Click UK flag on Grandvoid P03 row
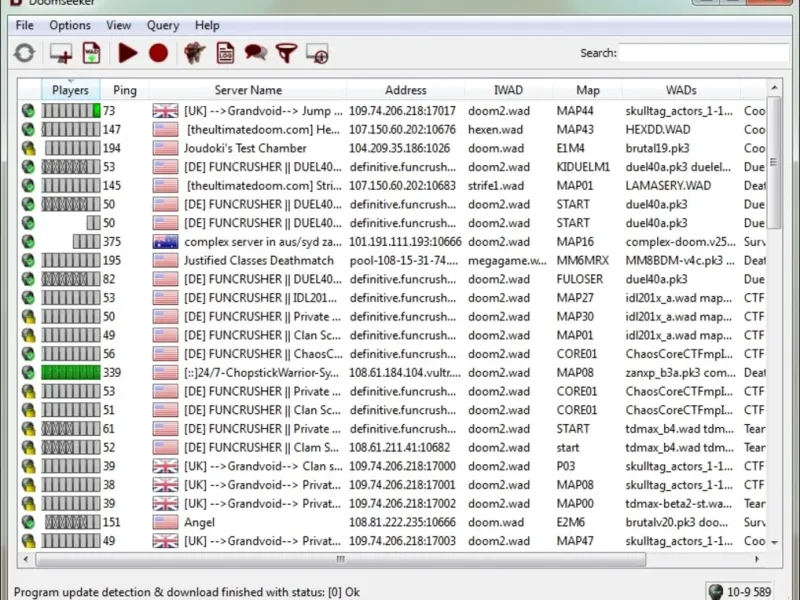Screen dimensions: 800x600 coord(165,466)
